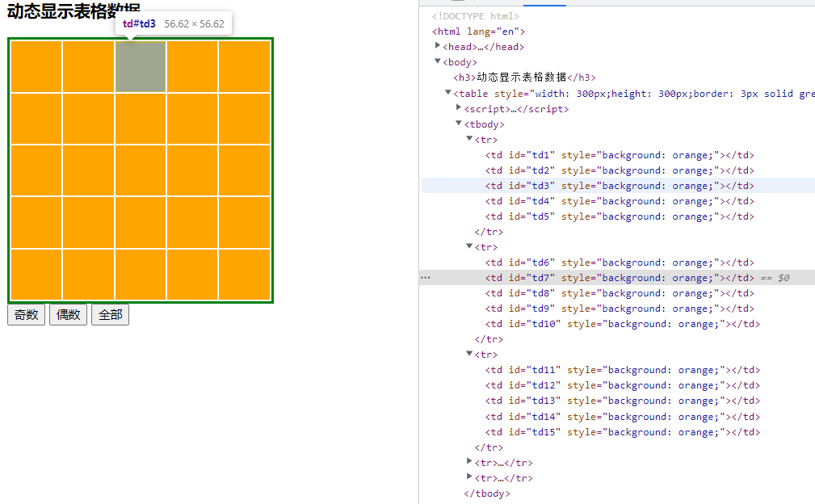
Task: Open the ellipsis menu beside td7 row
Action: click(426, 278)
